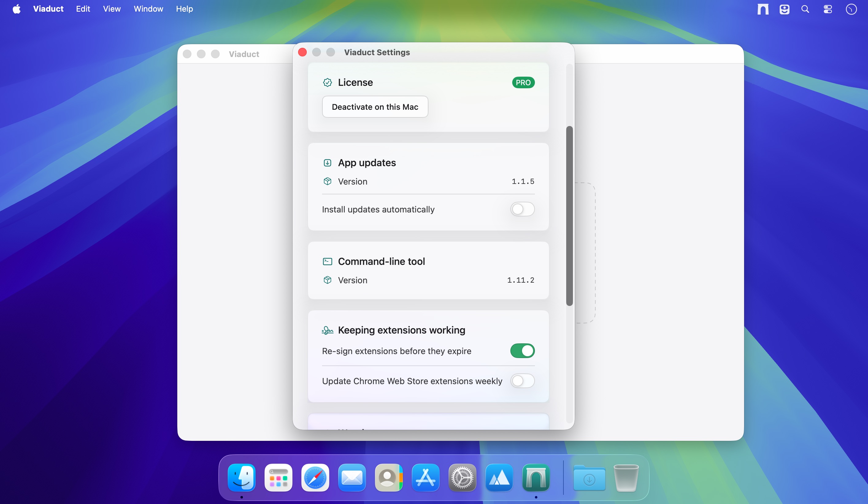Open Control Center in the menu bar
This screenshot has width=868, height=504.
pos(828,9)
